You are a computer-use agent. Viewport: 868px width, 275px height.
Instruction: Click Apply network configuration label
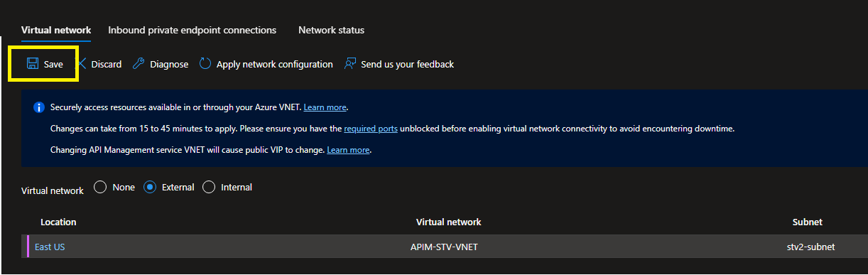(275, 64)
